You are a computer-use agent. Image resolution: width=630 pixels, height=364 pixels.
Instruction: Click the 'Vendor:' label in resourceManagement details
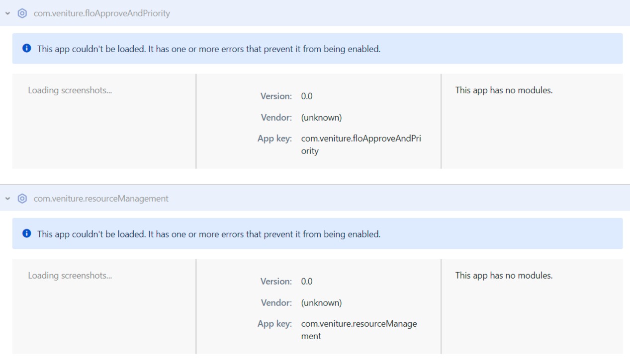(x=276, y=303)
